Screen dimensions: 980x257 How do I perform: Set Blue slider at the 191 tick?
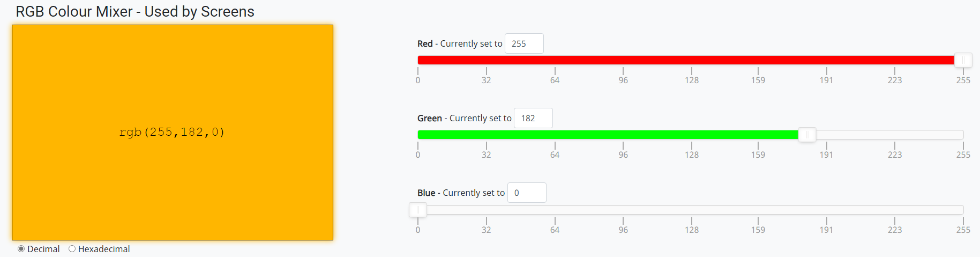click(826, 210)
